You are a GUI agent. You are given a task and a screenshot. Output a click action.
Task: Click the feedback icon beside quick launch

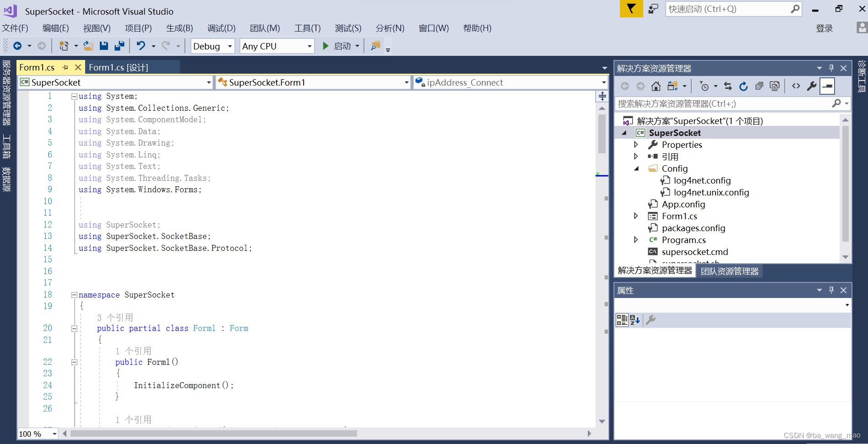pyautogui.click(x=653, y=9)
